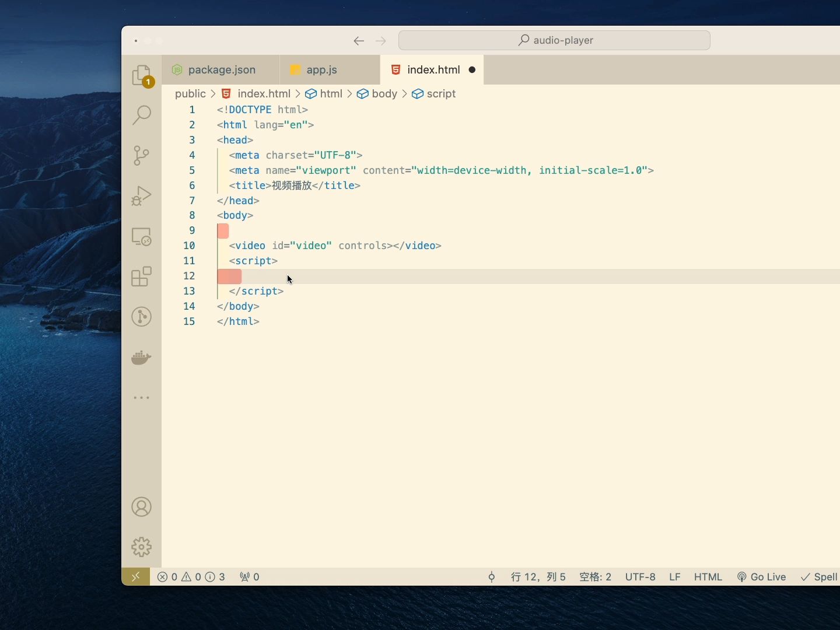The height and width of the screenshot is (630, 840).
Task: Open remote window green indicator
Action: (135, 577)
